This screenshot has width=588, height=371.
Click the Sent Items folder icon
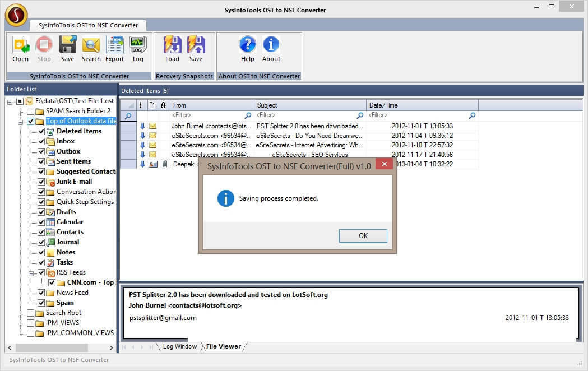50,161
